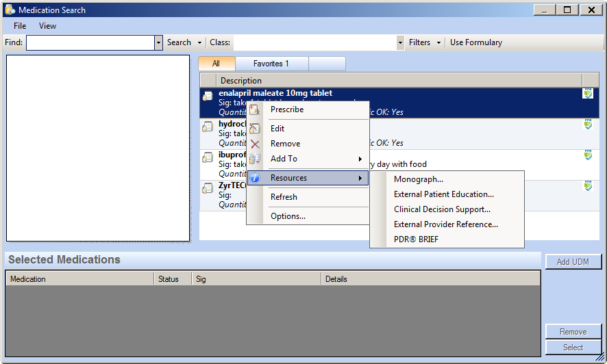Click inside the Find search field
This screenshot has height=364, width=607.
[90, 42]
